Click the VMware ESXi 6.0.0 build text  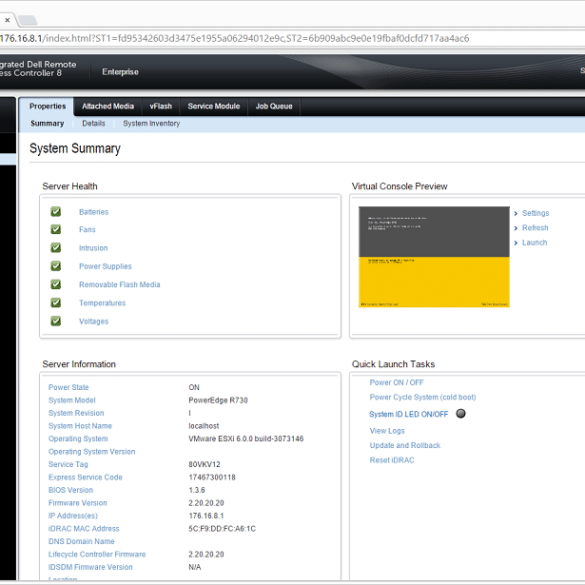click(246, 439)
